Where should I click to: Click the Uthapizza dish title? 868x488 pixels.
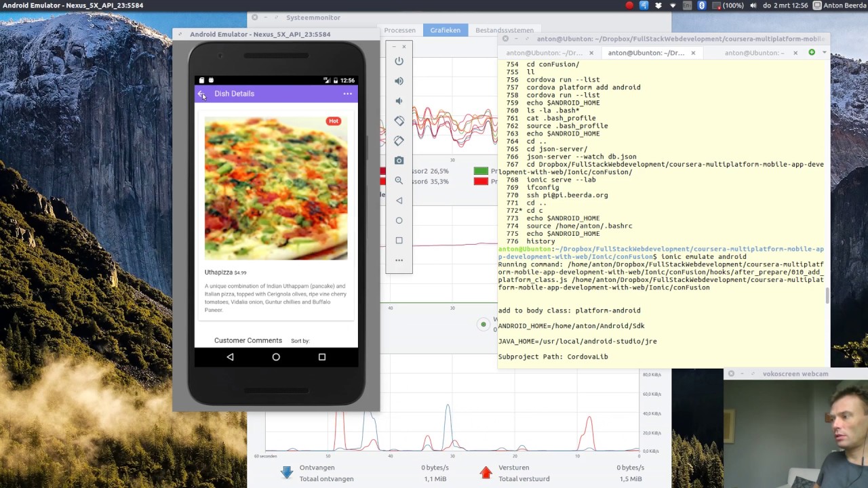pos(218,272)
